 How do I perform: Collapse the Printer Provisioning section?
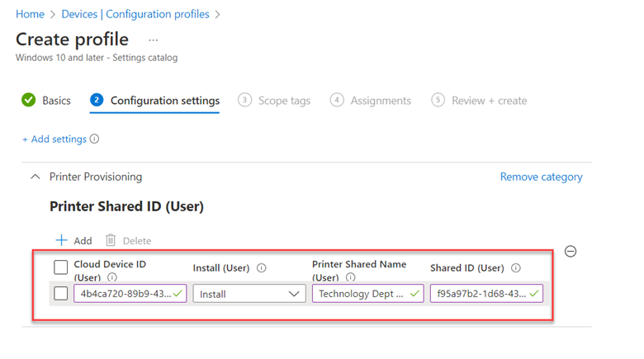pyautogui.click(x=36, y=177)
